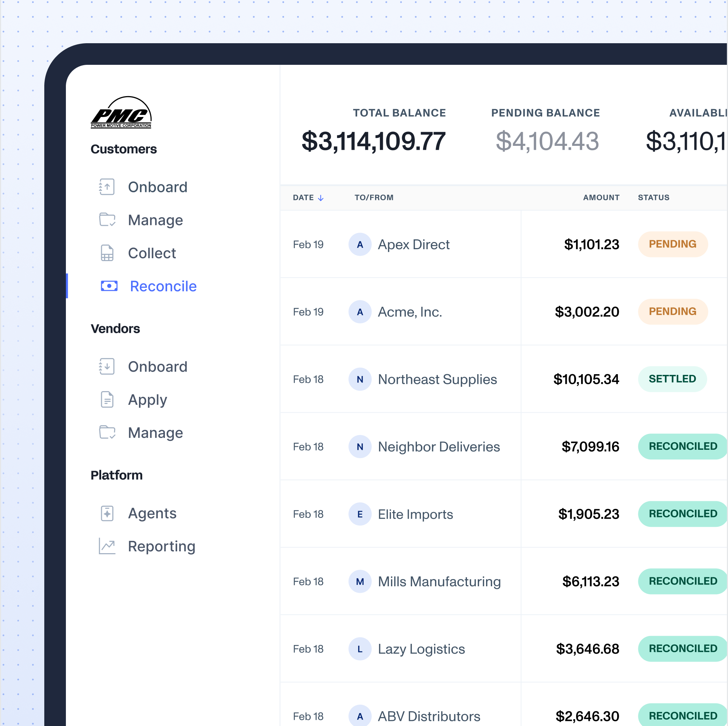Click the Customers Onboard upload icon

[107, 187]
